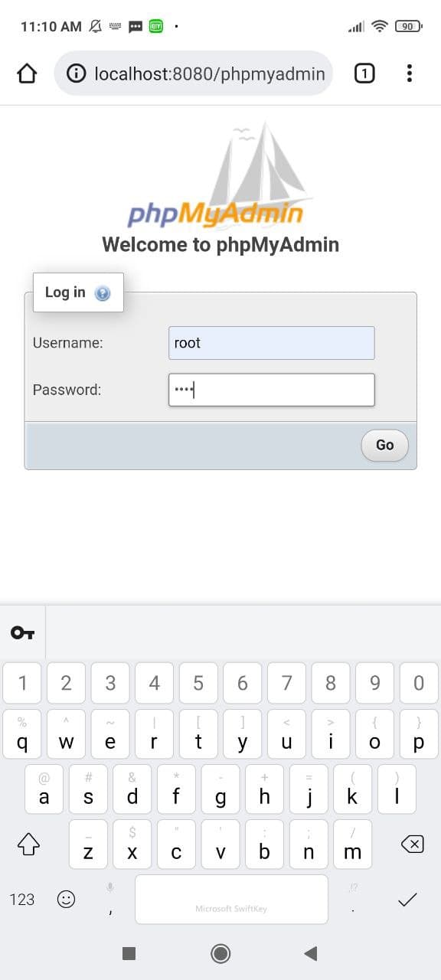Tap the checkmark enter key on the keyboard
Image resolution: width=441 pixels, height=980 pixels.
407,900
